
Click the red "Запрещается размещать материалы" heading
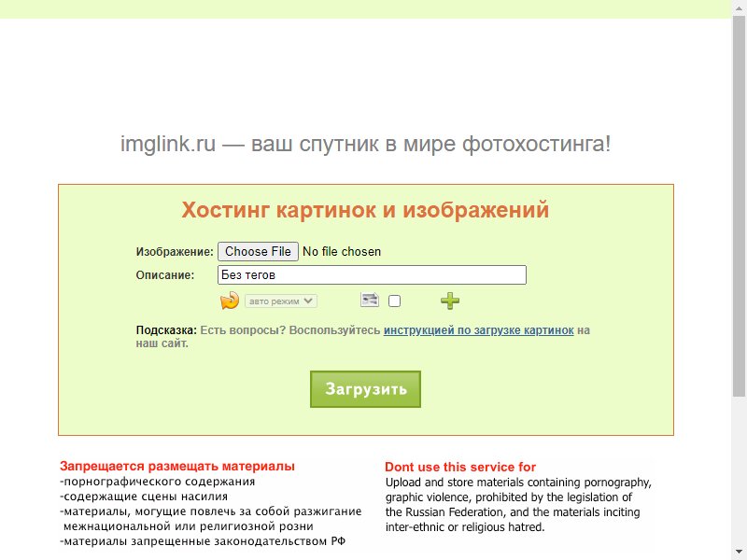(x=177, y=466)
